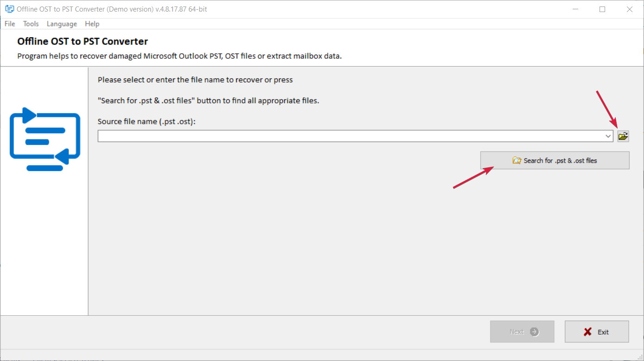Click the app icon in the title bar
Viewport: 644px width, 361px height.
tap(9, 9)
